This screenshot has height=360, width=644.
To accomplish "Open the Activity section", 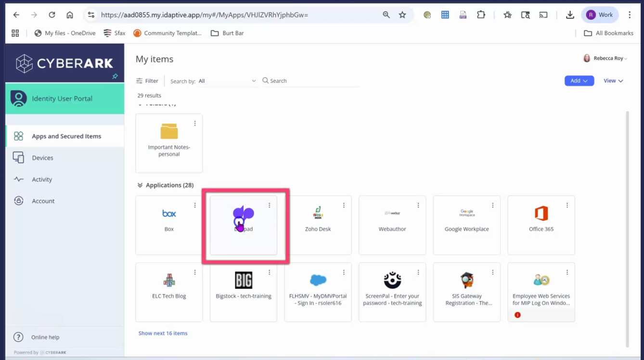I will pyautogui.click(x=64, y=180).
